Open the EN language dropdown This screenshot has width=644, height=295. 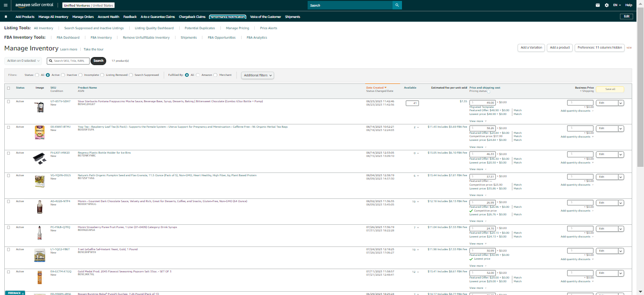[x=617, y=5]
